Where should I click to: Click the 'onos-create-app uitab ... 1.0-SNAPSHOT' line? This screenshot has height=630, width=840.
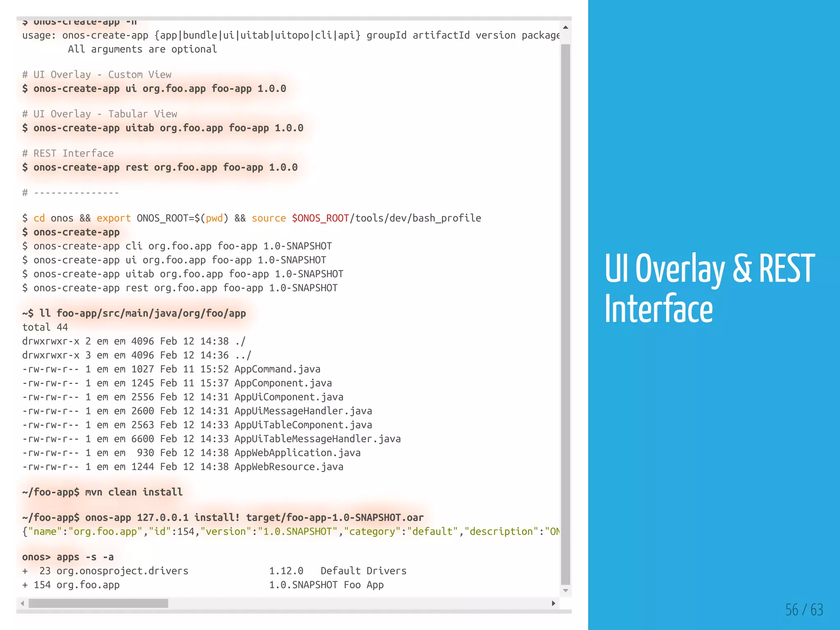[x=183, y=274]
